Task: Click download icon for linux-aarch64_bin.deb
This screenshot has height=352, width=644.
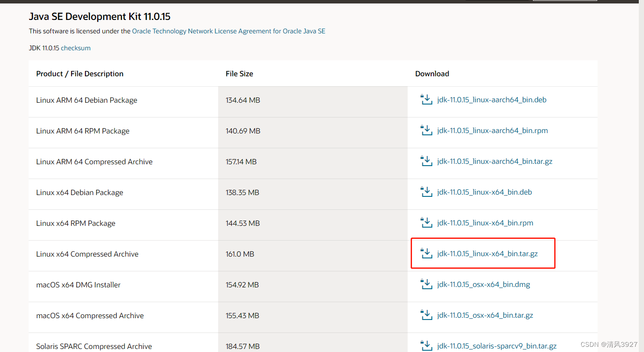Action: (427, 99)
